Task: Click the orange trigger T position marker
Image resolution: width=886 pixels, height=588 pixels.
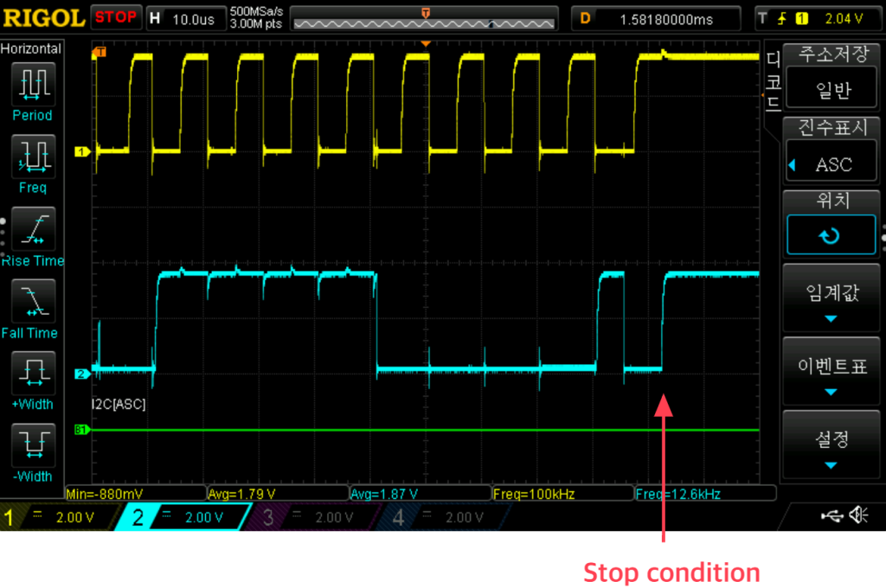Action: (x=100, y=52)
